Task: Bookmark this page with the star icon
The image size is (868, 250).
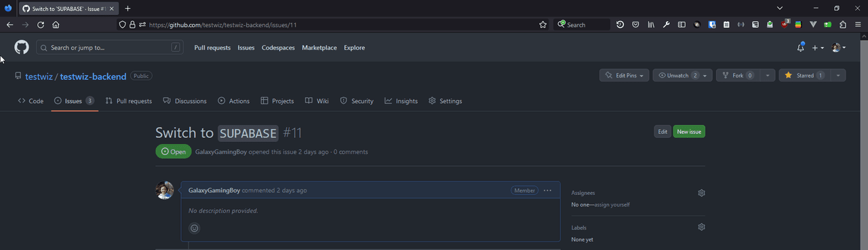Action: point(542,24)
